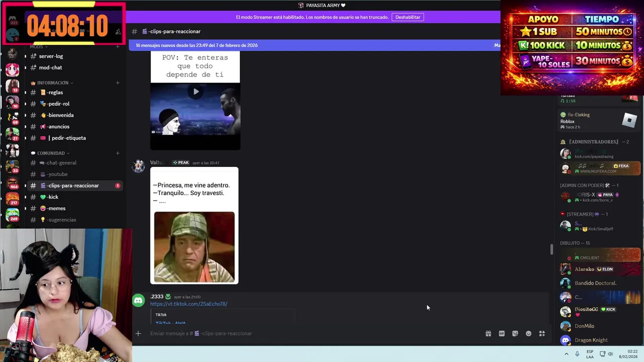This screenshot has width=644, height=362.
Task: Collapse the MODS category
Action: click(x=39, y=46)
